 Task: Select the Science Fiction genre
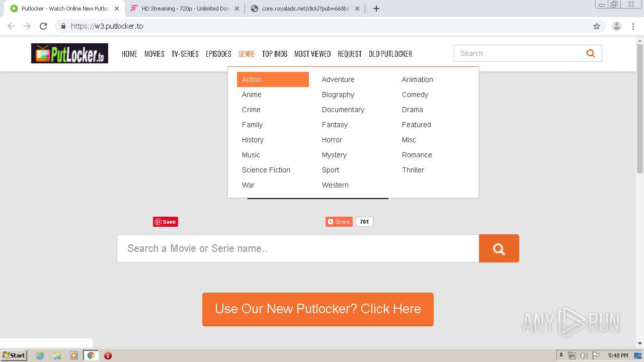tap(266, 170)
